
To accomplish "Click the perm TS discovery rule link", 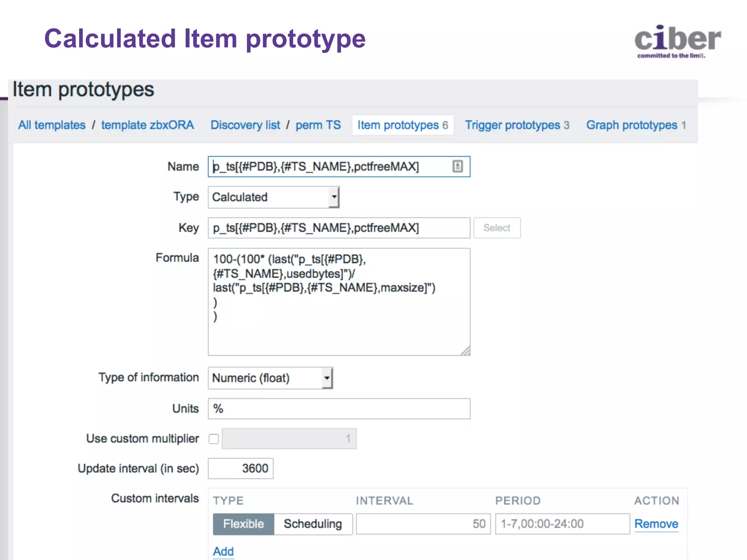I will click(318, 125).
